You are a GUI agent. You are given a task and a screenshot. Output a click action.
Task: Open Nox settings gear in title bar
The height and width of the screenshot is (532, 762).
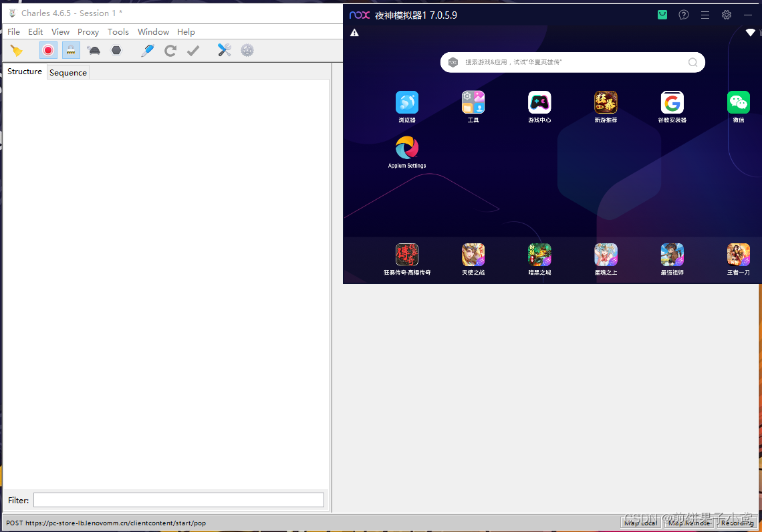(727, 15)
